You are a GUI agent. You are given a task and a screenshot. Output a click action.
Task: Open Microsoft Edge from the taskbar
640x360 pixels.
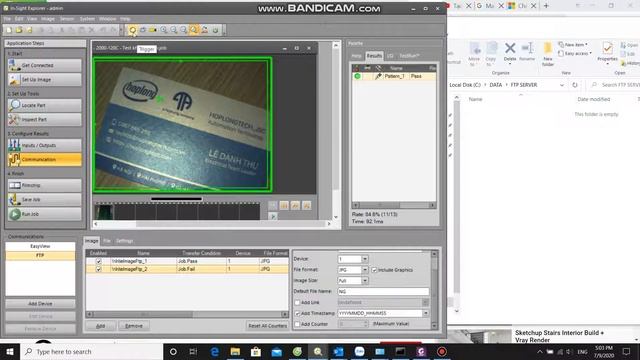click(x=215, y=351)
